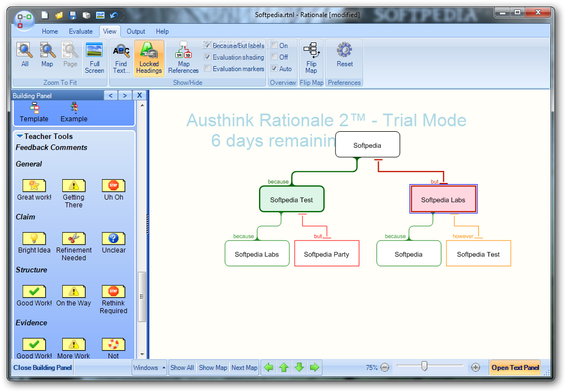Click the zoom out minus button
Image resolution: width=566 pixels, height=392 pixels.
click(385, 367)
